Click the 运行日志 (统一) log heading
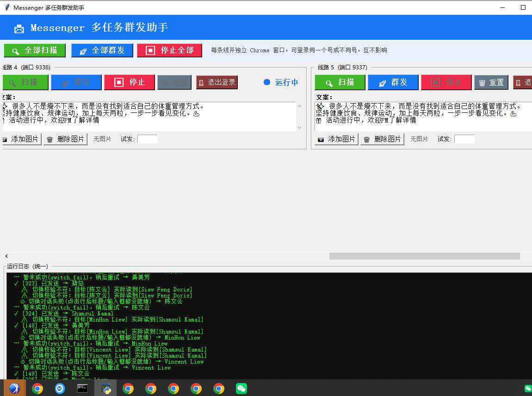 click(x=27, y=266)
